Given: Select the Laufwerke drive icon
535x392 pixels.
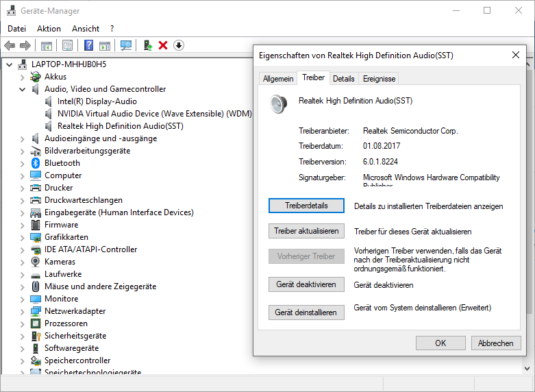Looking at the screenshot, I should point(36,275).
